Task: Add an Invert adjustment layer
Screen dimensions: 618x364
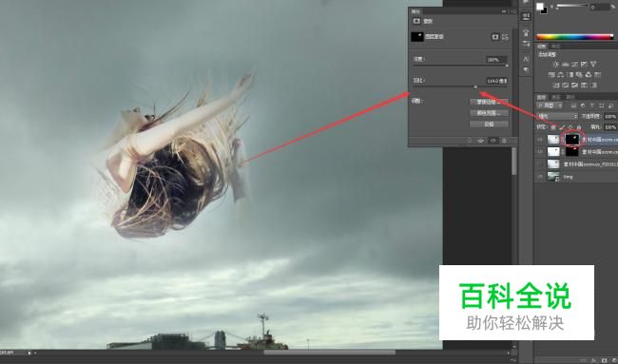Action: pyautogui.click(x=556, y=86)
